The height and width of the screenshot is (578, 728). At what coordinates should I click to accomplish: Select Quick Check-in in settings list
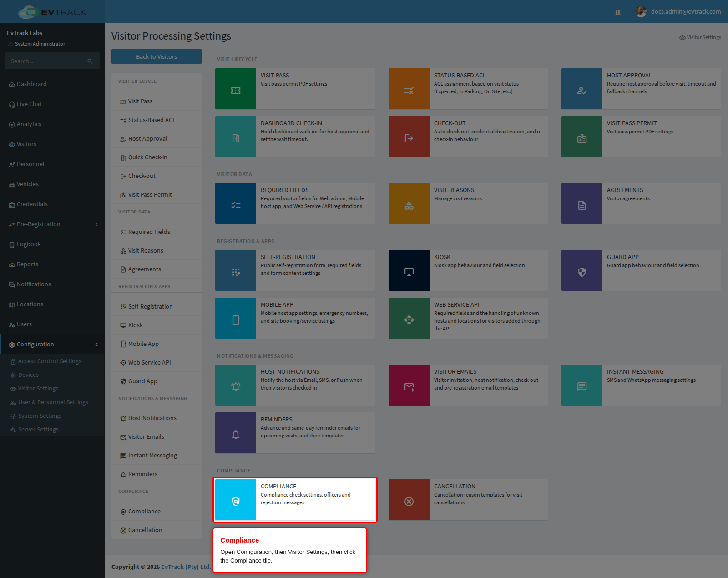coord(157,157)
